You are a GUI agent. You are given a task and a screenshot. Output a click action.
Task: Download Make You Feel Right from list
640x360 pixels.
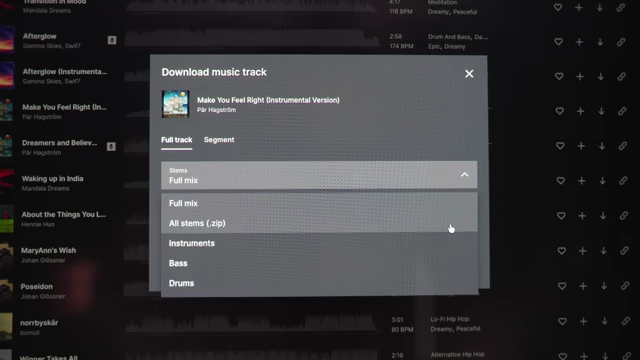click(x=601, y=111)
